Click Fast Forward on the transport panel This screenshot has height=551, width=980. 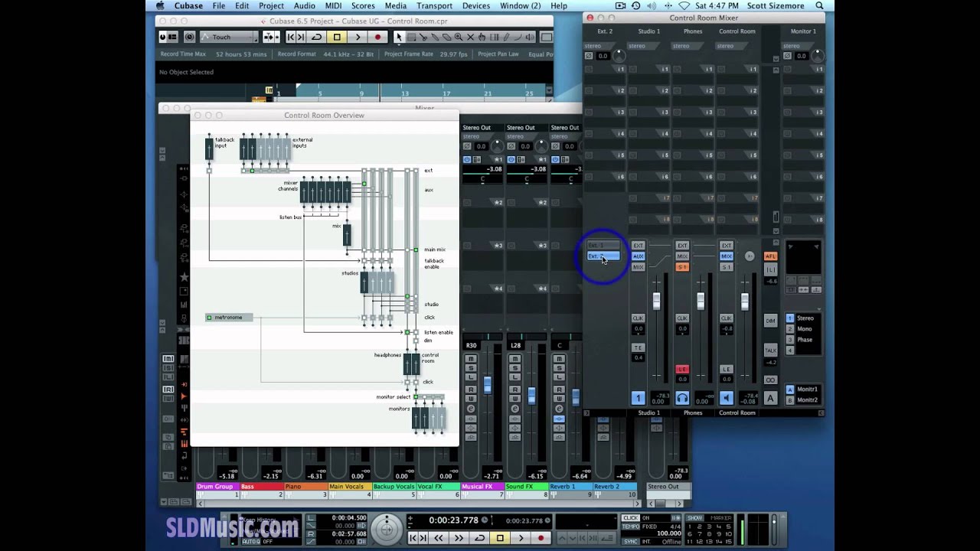459,538
